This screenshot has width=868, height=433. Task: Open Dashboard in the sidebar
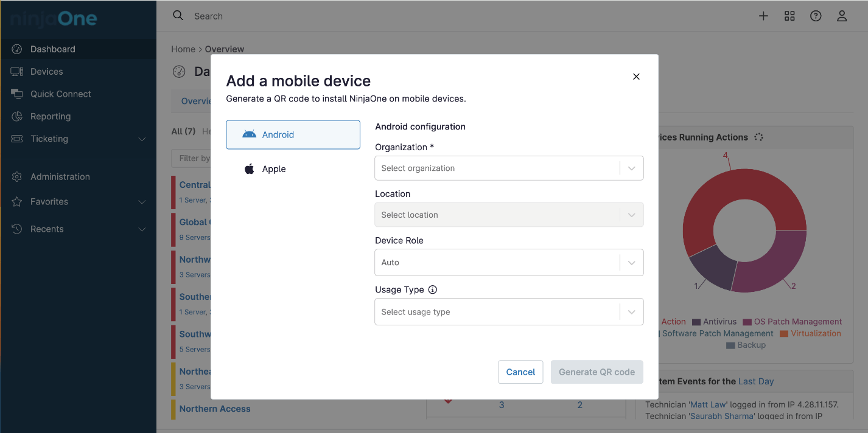[78, 49]
